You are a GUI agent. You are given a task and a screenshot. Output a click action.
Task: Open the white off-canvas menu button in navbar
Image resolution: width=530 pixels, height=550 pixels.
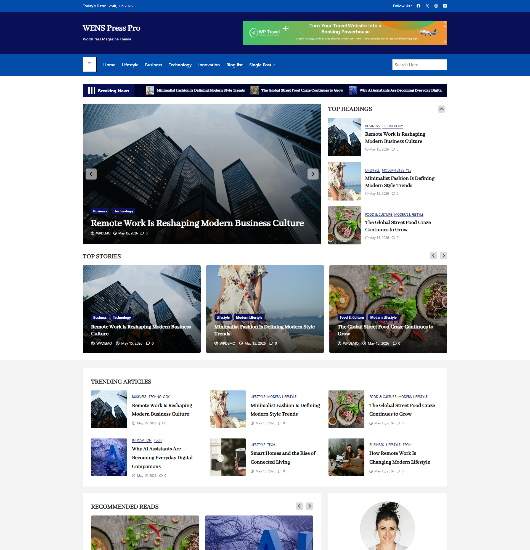[89, 65]
